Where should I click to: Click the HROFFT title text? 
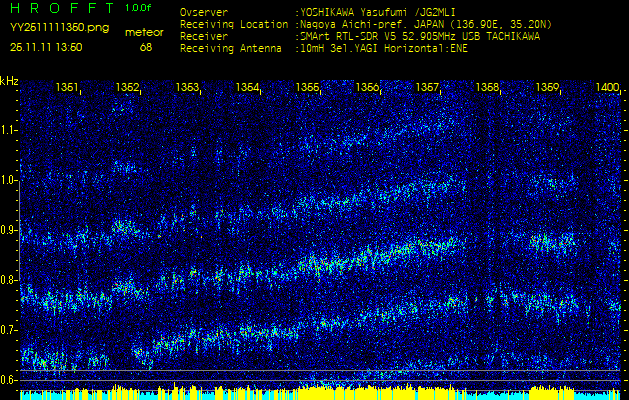tap(57, 8)
